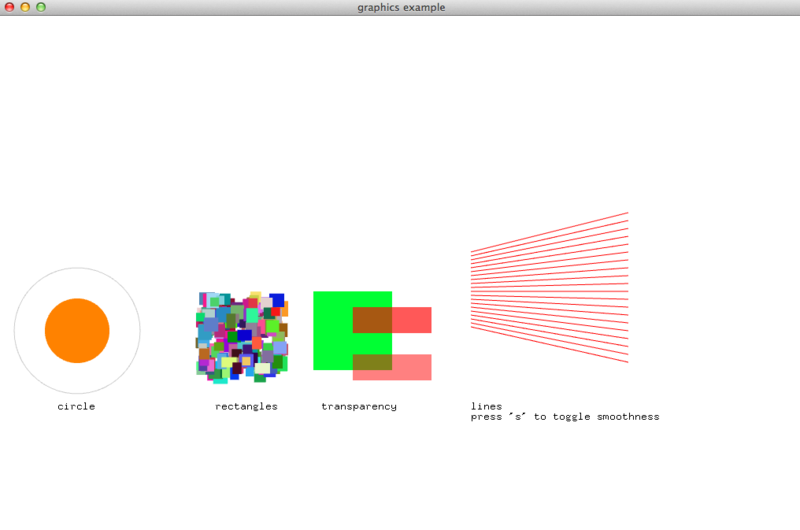Click the orange filled circle
Viewport: 800px width, 530px height.
pos(77,331)
